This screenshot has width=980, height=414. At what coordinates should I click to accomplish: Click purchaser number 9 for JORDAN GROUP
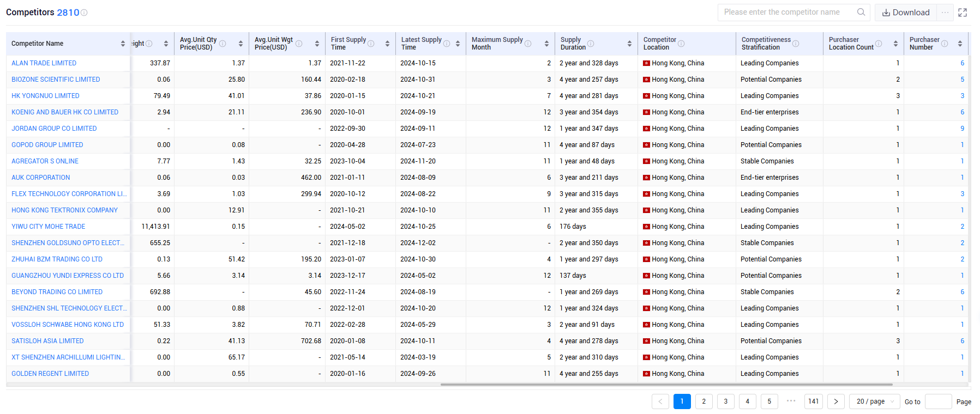[962, 129]
